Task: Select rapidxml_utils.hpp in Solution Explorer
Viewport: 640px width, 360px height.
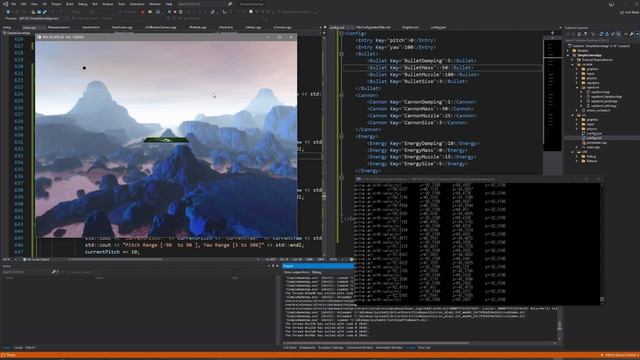Action: pos(603,106)
